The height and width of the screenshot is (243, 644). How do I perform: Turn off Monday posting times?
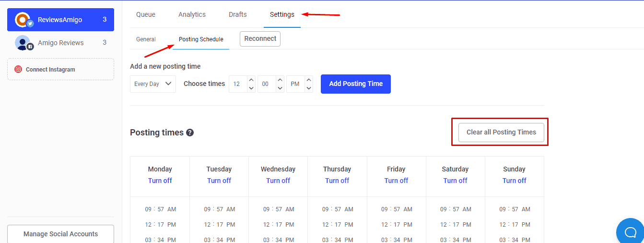[160, 181]
